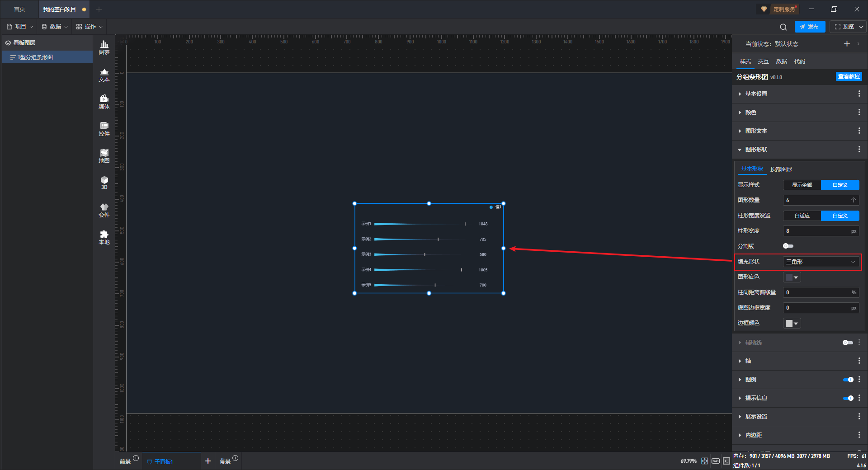
Task: Open the 3D components icon
Action: pos(104,183)
